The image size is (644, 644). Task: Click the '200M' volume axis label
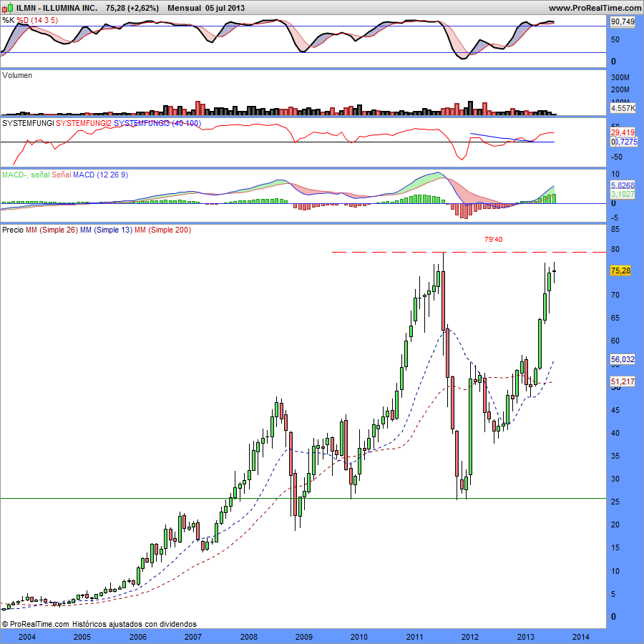click(x=620, y=89)
